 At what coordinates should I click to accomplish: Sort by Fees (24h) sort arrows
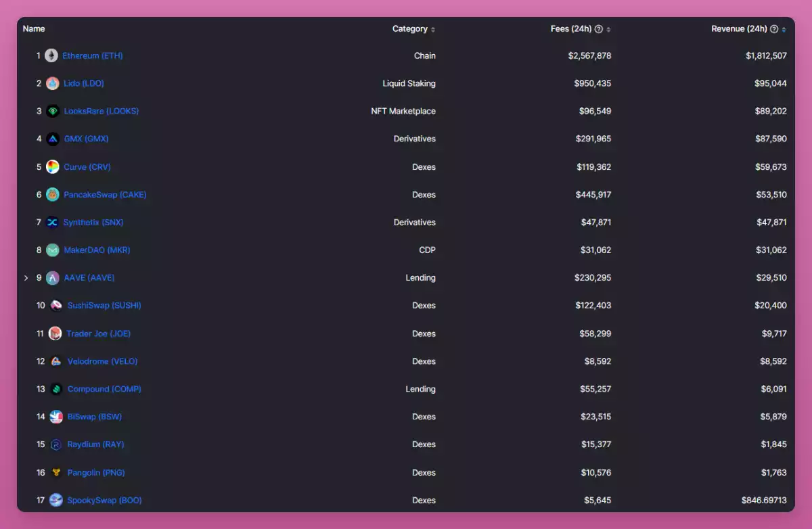608,30
